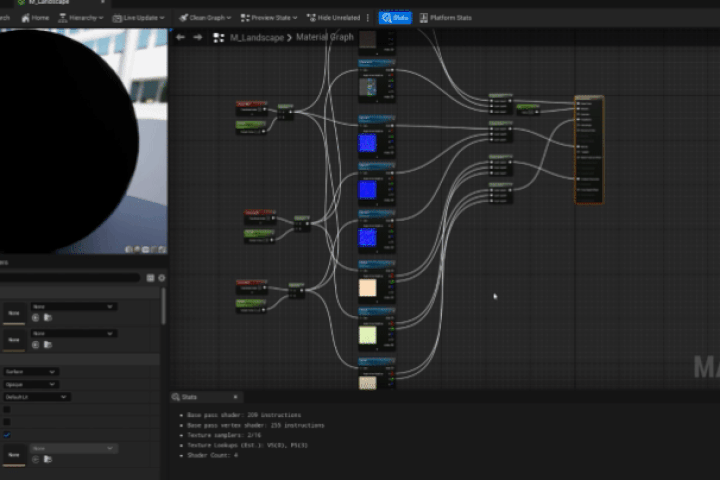
Task: Navigate back in the material graph
Action: point(180,37)
